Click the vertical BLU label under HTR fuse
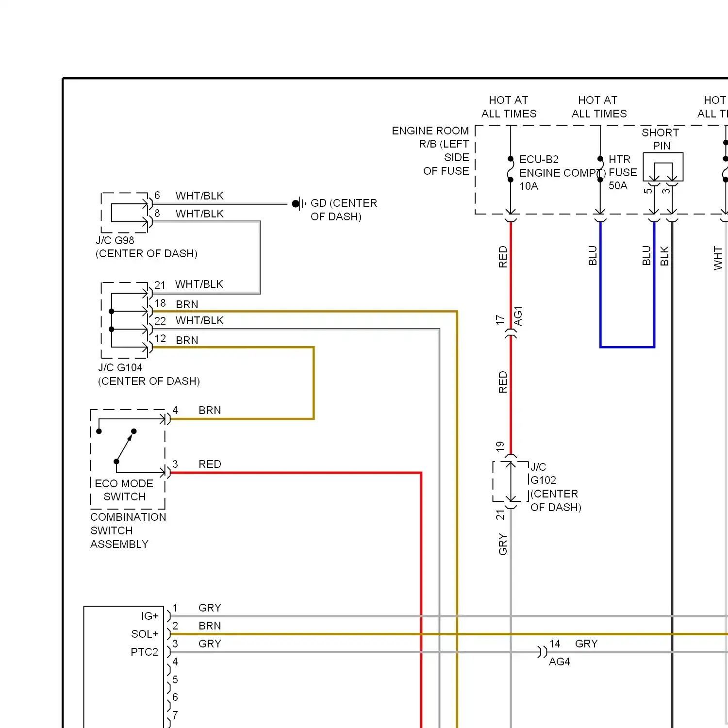 [593, 256]
